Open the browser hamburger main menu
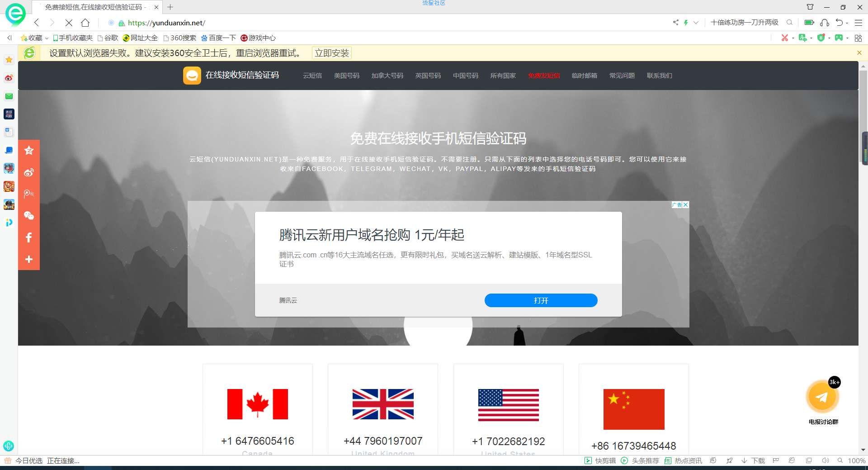The width and height of the screenshot is (868, 470). coord(859,23)
